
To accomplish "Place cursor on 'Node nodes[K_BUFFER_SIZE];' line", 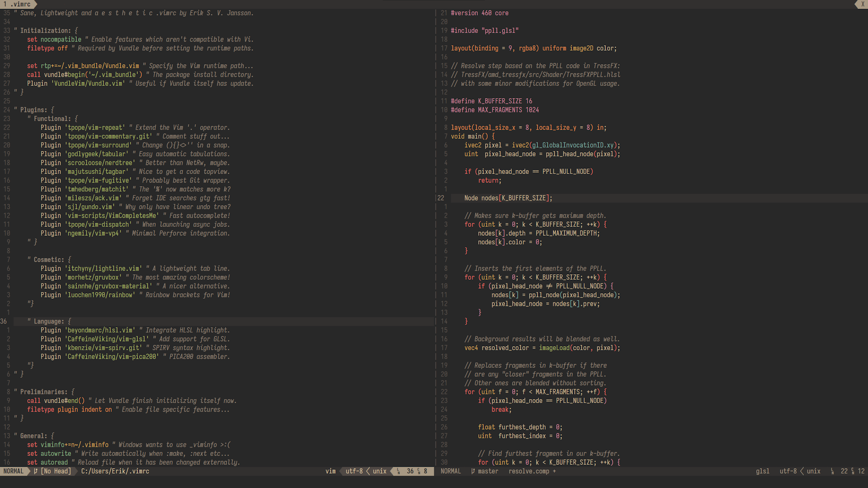I will pos(508,198).
